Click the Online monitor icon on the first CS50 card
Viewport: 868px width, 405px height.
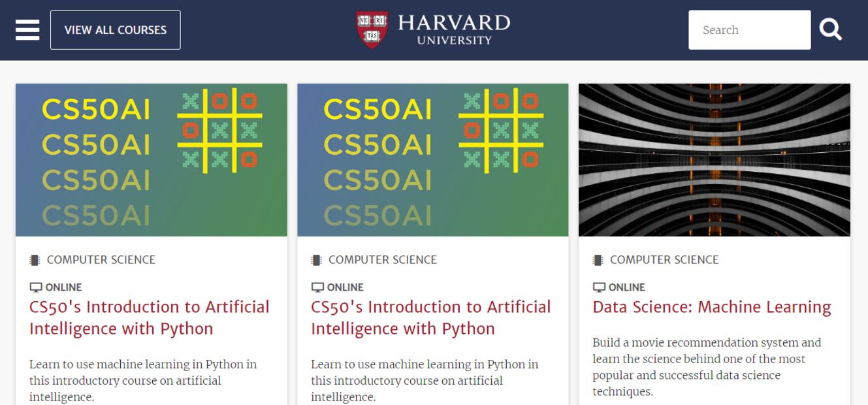click(36, 287)
